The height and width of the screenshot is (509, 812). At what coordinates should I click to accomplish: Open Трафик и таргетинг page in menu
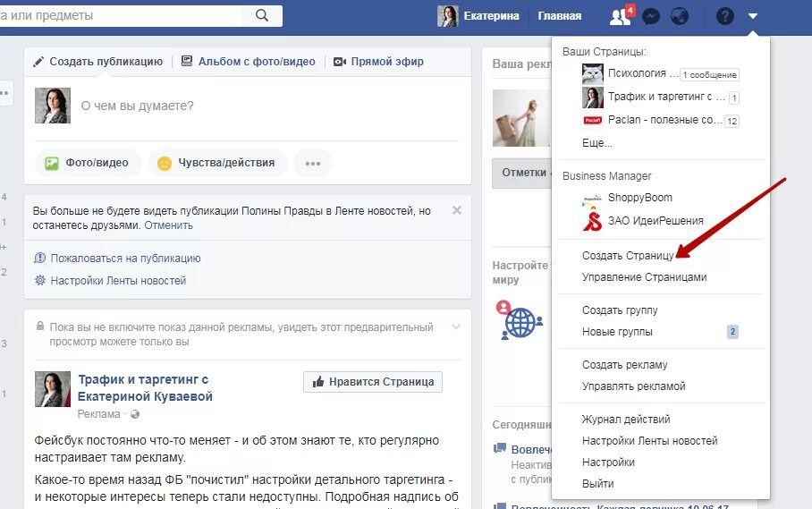(x=666, y=97)
